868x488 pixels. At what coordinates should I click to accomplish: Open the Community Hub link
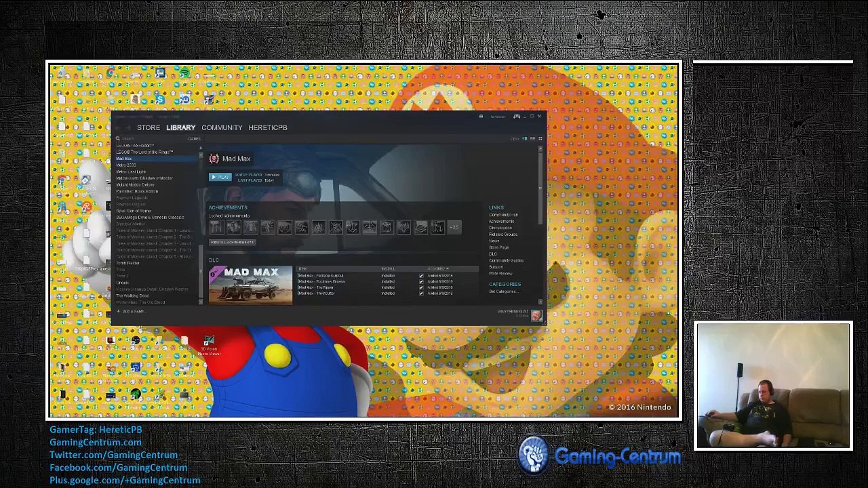503,215
